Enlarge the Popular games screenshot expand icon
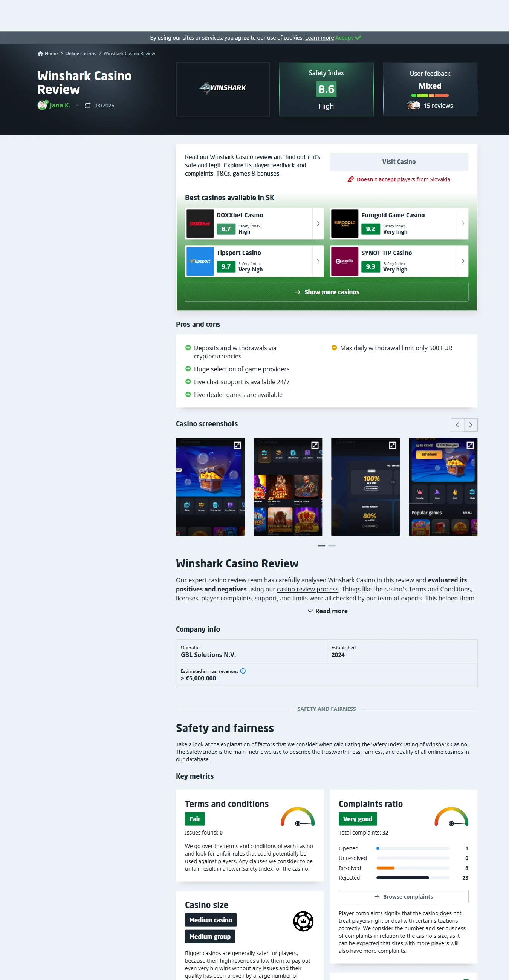This screenshot has height=980, width=509. click(470, 445)
